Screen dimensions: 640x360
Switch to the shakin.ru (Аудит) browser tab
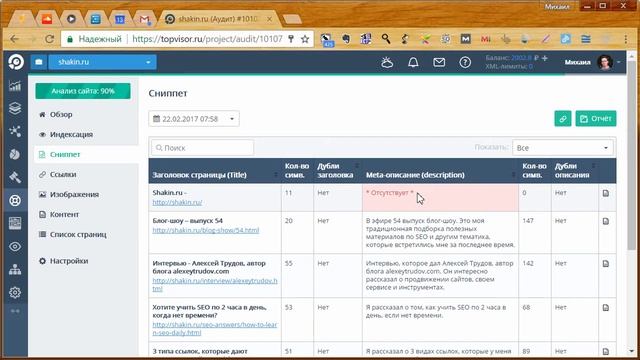(x=217, y=19)
